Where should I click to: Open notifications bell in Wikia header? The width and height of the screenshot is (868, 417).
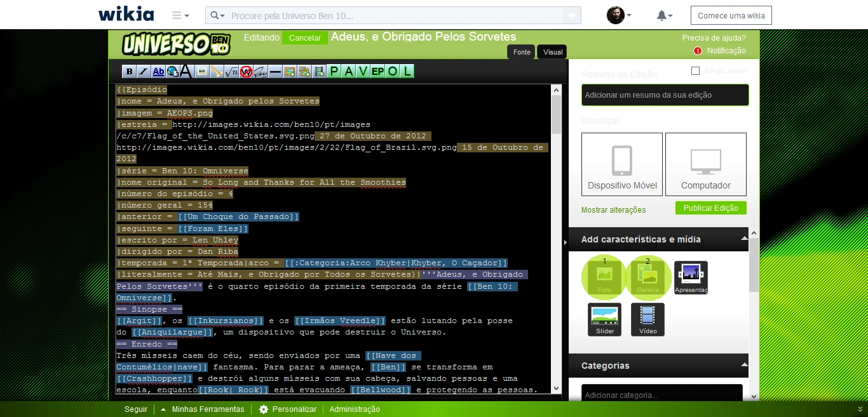tap(664, 15)
